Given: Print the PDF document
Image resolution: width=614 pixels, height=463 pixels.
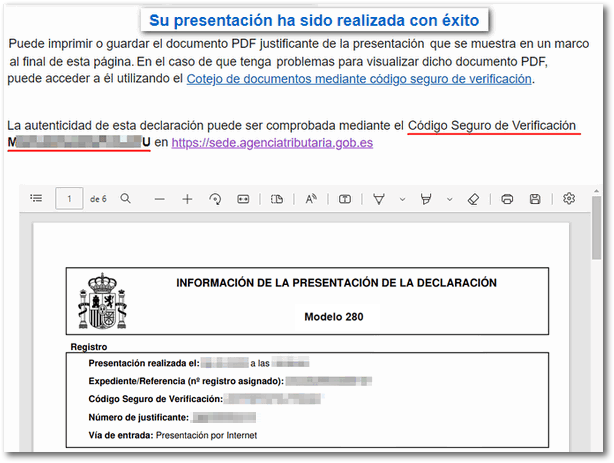Looking at the screenshot, I should (x=507, y=199).
